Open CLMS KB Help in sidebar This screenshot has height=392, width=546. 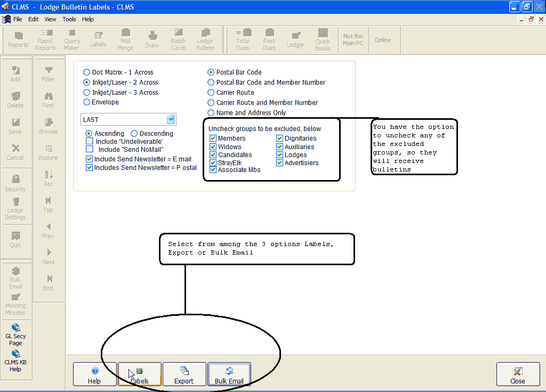pyautogui.click(x=15, y=360)
